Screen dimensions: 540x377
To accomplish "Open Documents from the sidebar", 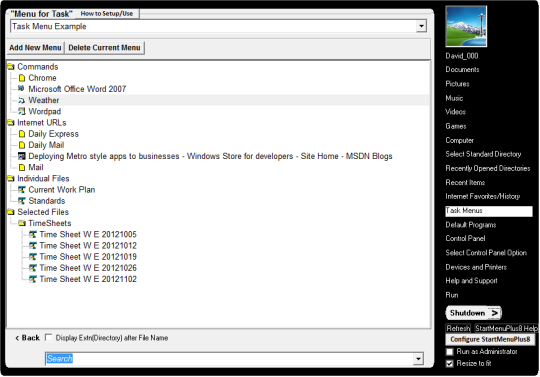I will point(462,70).
